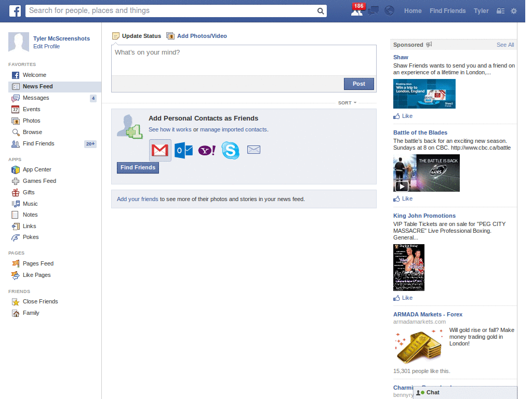Click the Gifts icon
Viewport: 532px width, 399px height.
[x=16, y=192]
